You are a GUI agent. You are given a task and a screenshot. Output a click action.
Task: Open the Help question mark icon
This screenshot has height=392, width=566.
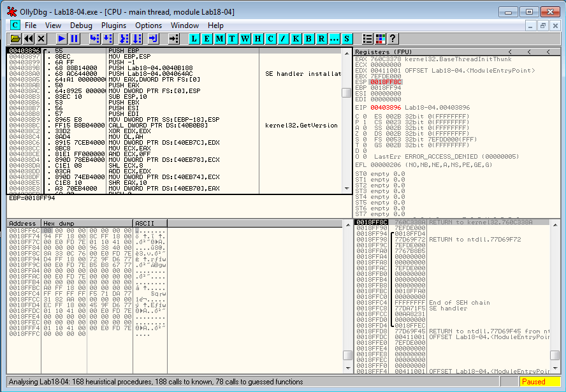(x=393, y=39)
